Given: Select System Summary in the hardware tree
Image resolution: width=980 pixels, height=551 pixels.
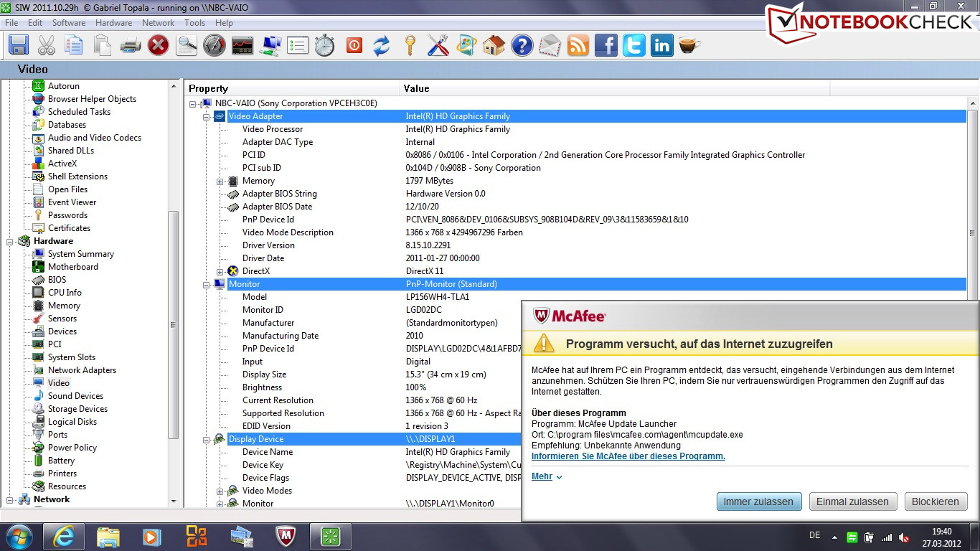Looking at the screenshot, I should coord(81,254).
